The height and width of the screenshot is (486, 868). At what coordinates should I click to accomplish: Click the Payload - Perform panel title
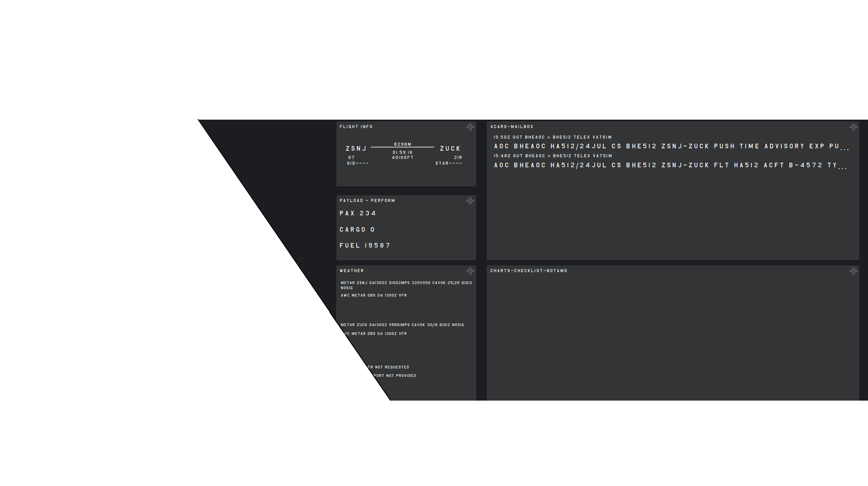point(367,201)
